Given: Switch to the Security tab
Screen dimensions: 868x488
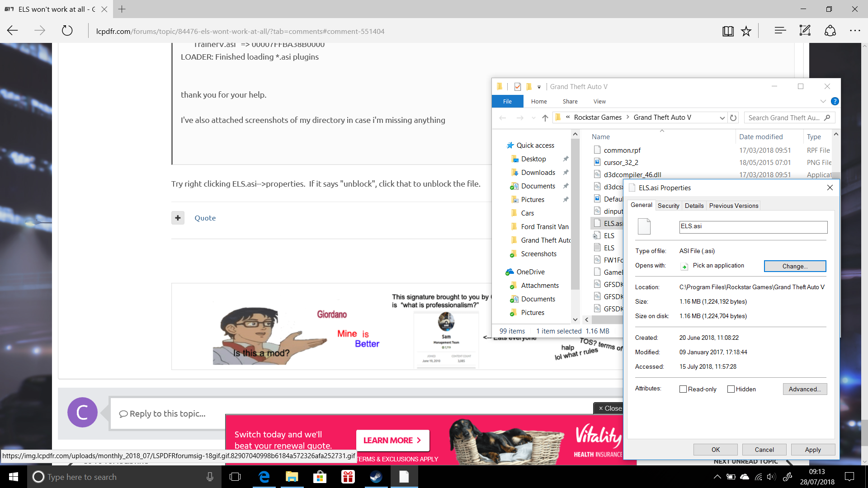Looking at the screenshot, I should click(668, 206).
